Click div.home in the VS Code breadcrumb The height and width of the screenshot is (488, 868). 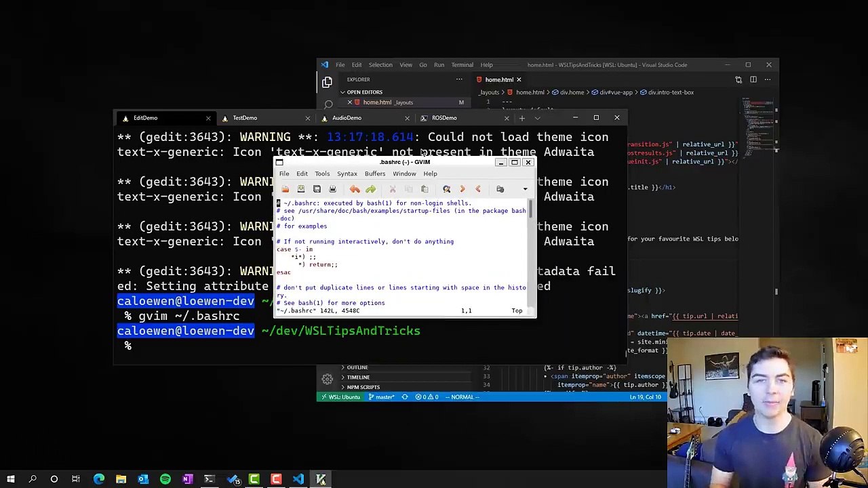[x=572, y=92]
